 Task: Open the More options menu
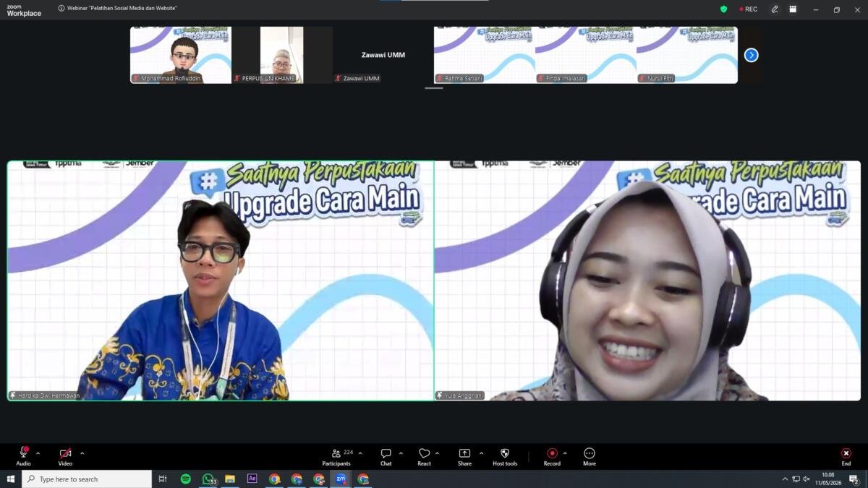[590, 456]
